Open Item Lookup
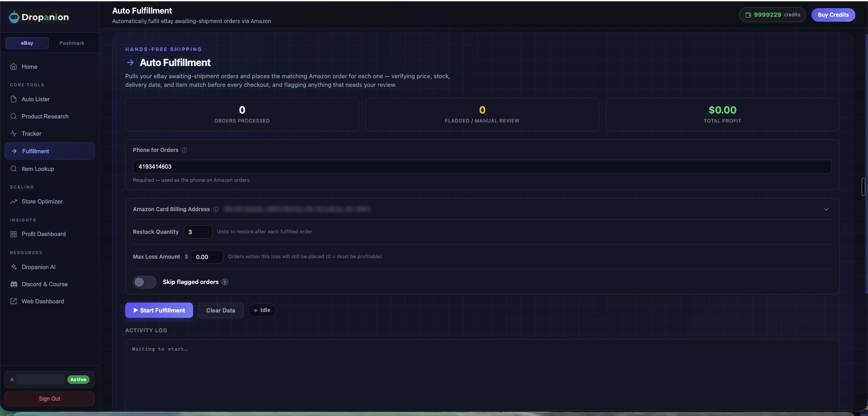868x416 pixels. coord(49,169)
